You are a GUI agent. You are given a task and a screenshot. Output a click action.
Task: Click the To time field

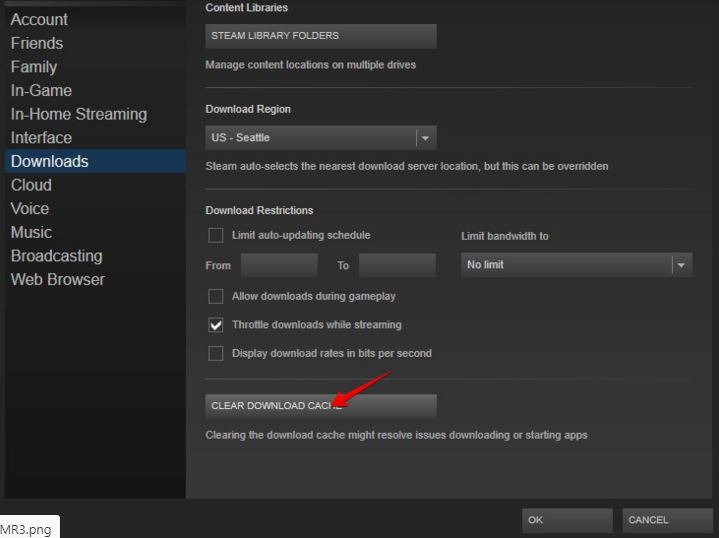[397, 265]
